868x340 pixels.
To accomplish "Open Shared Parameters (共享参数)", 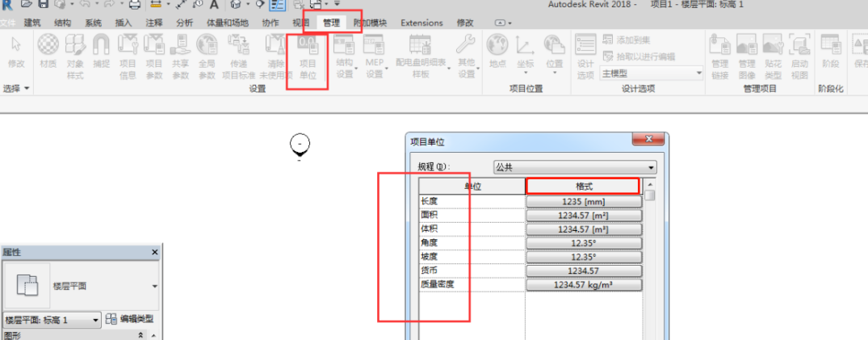I will tap(181, 57).
